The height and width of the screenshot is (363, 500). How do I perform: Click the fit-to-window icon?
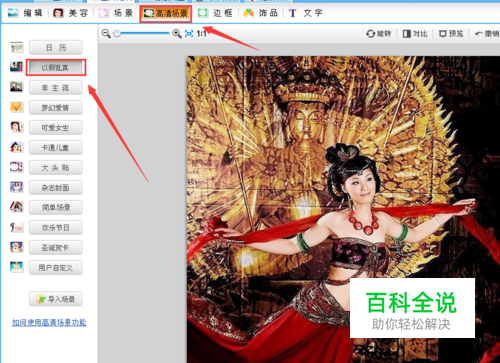[189, 33]
